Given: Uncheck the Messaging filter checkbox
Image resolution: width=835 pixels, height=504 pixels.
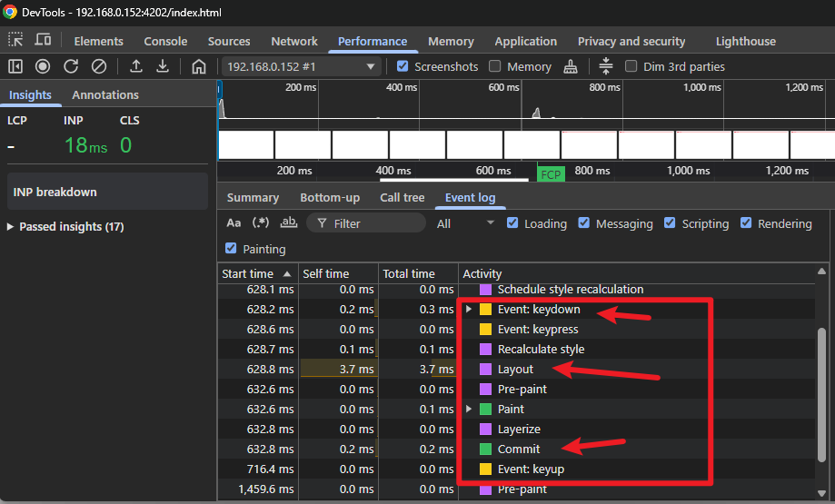Looking at the screenshot, I should tap(583, 223).
